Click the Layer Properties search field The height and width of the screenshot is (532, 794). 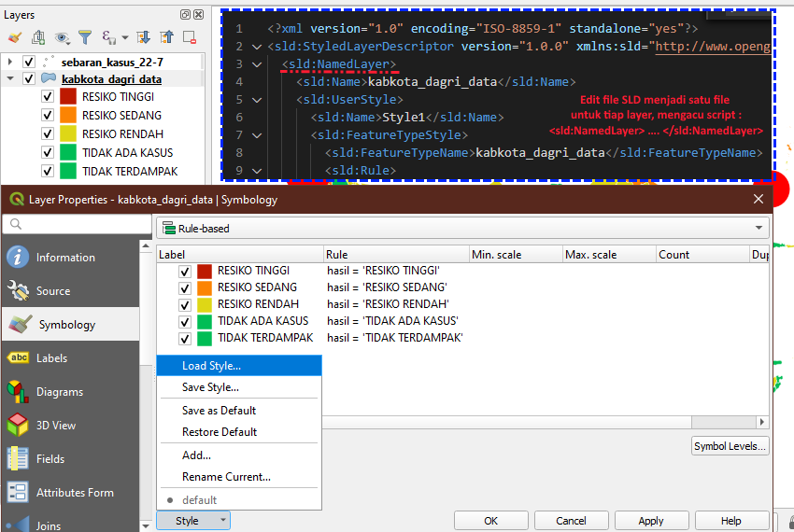pyautogui.click(x=78, y=224)
